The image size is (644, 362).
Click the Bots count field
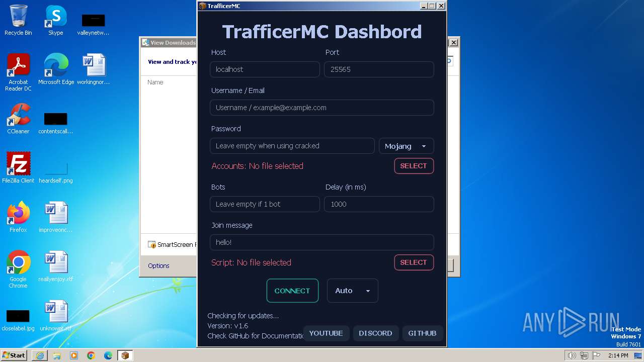pyautogui.click(x=265, y=204)
